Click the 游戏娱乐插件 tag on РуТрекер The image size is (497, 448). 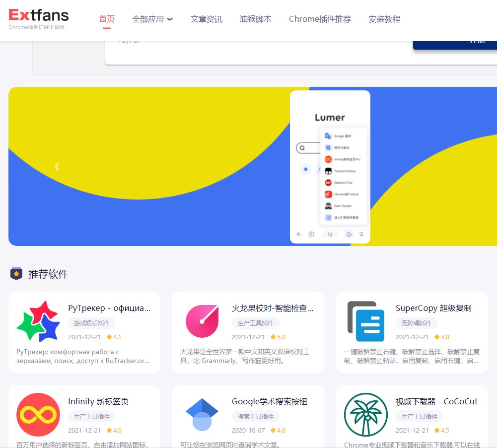pyautogui.click(x=91, y=323)
